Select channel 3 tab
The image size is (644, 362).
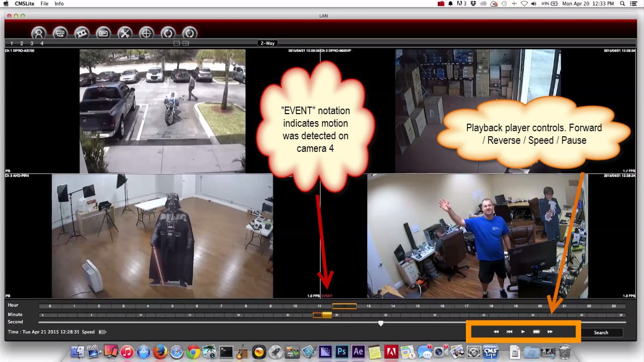[32, 43]
